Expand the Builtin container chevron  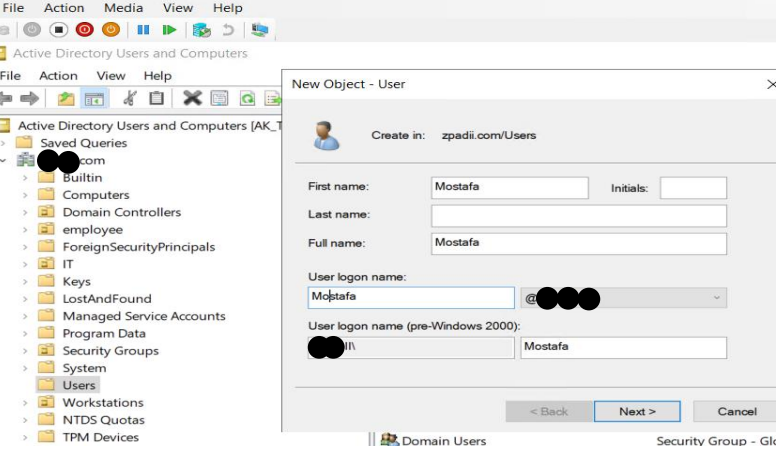(x=25, y=178)
